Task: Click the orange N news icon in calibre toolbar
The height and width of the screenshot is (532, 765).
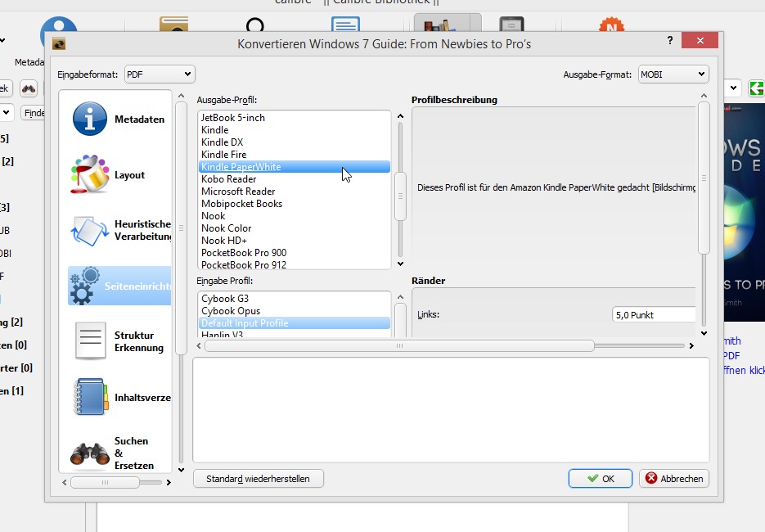Action: tap(611, 25)
